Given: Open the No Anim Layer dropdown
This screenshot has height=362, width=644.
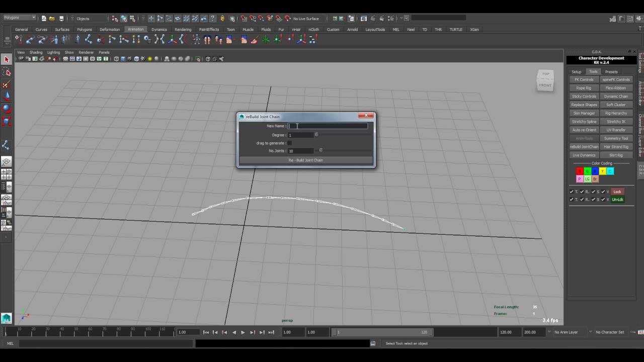Looking at the screenshot, I should point(569,332).
